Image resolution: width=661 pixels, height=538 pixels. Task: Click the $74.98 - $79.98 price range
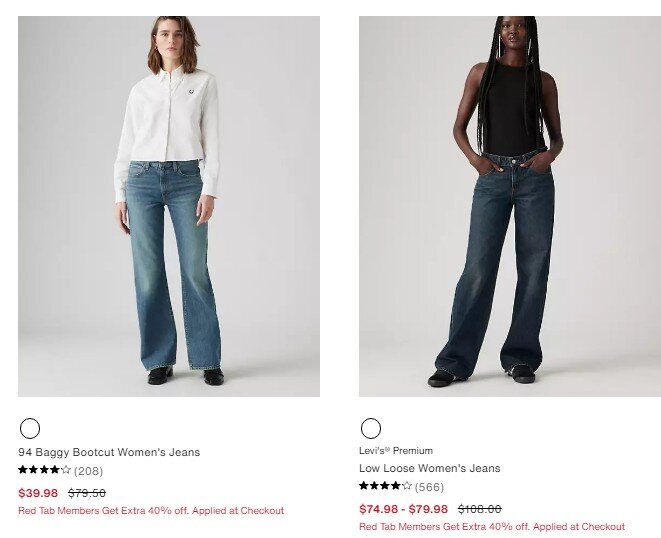pyautogui.click(x=403, y=509)
